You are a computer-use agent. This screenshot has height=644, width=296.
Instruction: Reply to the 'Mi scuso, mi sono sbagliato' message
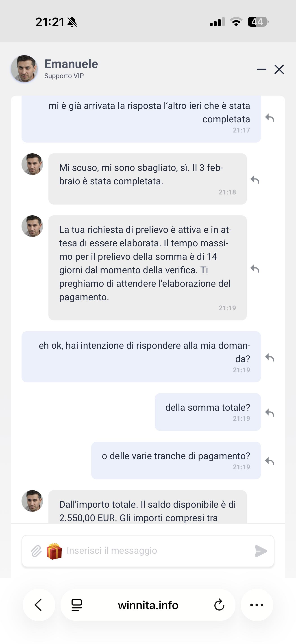point(255,180)
